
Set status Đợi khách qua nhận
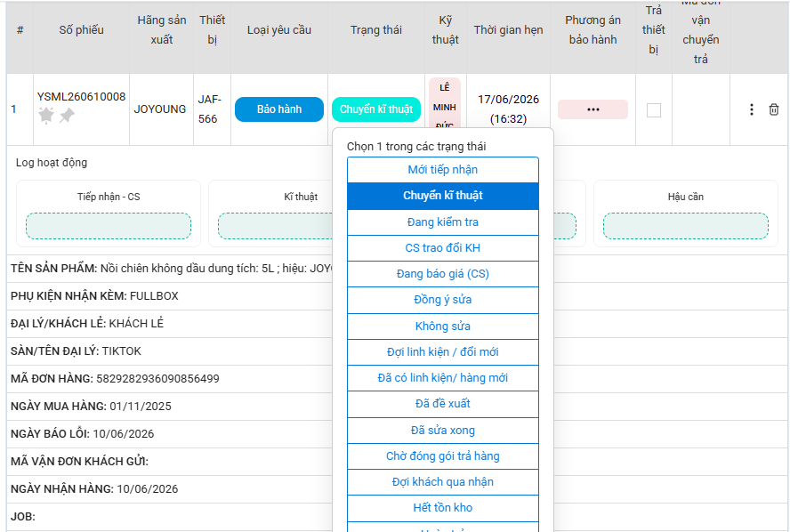[x=443, y=482]
